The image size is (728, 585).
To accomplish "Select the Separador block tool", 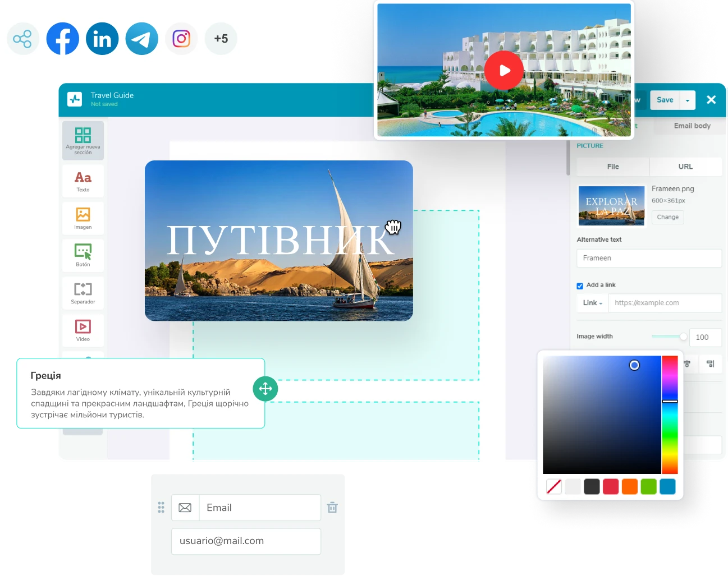I will 83,293.
